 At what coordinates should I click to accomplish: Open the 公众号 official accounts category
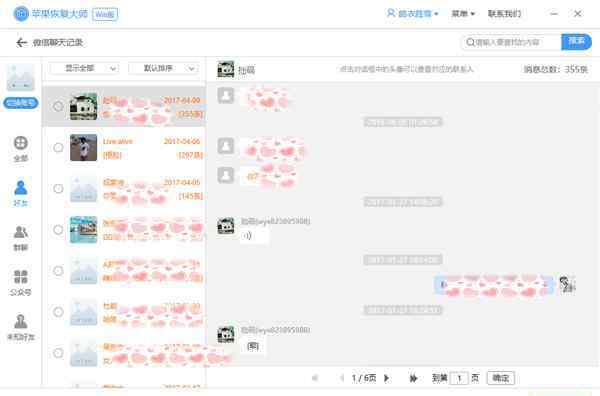pyautogui.click(x=21, y=283)
